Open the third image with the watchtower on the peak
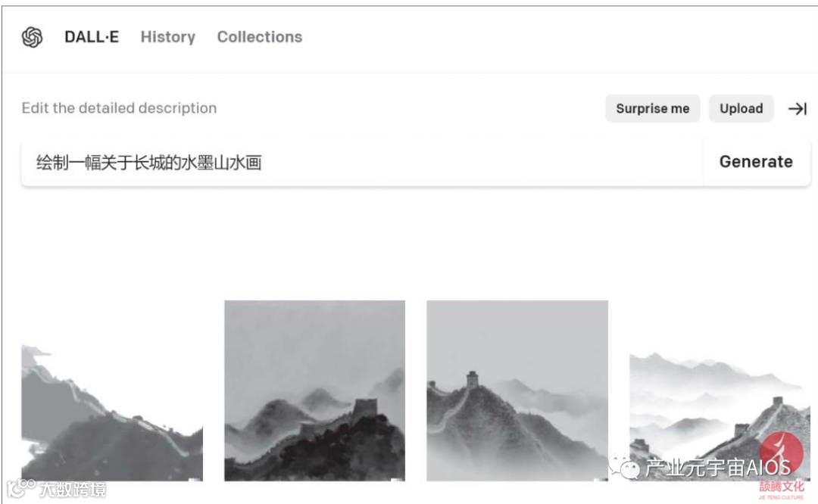Image resolution: width=818 pixels, height=504 pixels. (517, 390)
